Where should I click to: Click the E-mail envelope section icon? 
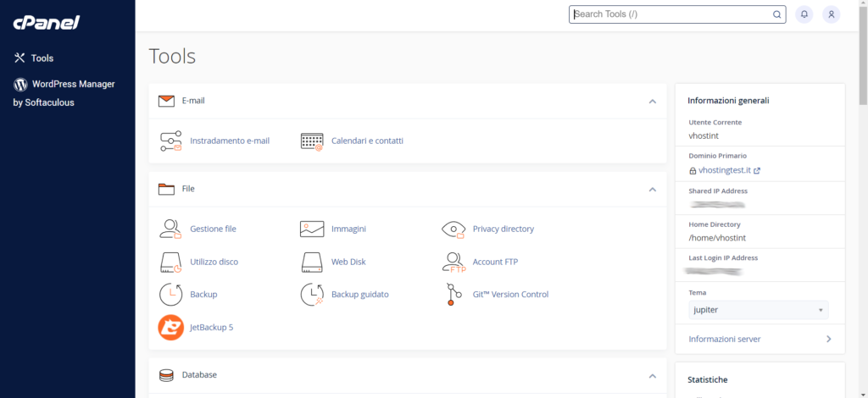pyautogui.click(x=167, y=101)
